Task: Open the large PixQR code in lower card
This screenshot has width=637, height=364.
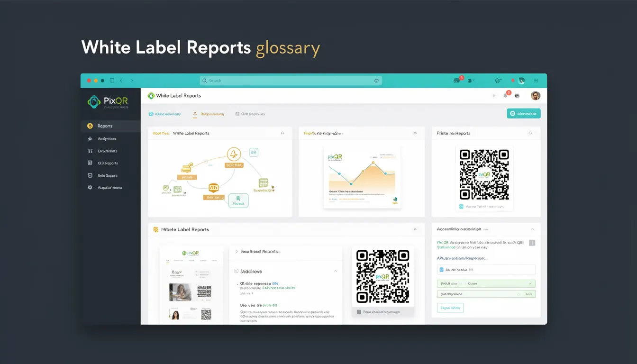Action: click(383, 276)
